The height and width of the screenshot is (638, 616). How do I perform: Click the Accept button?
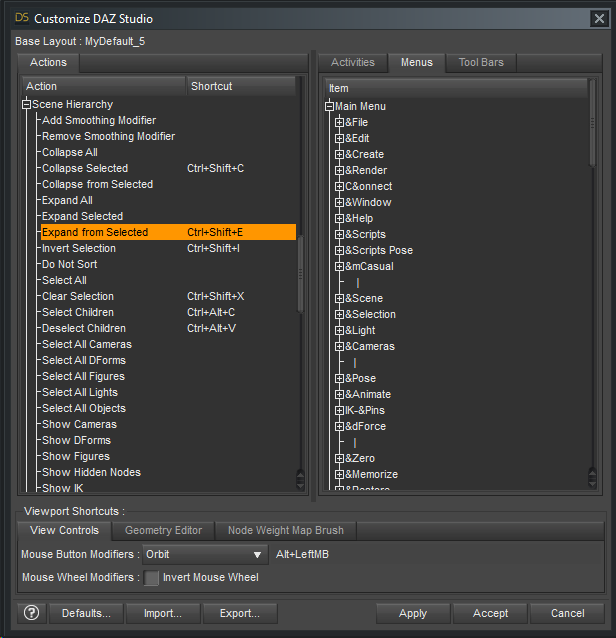(490, 614)
